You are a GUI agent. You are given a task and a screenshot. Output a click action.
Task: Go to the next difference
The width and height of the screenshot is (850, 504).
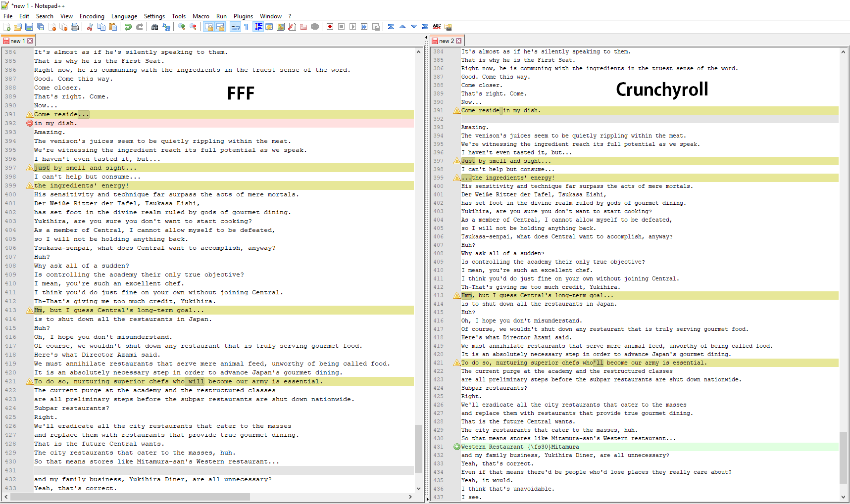(414, 27)
